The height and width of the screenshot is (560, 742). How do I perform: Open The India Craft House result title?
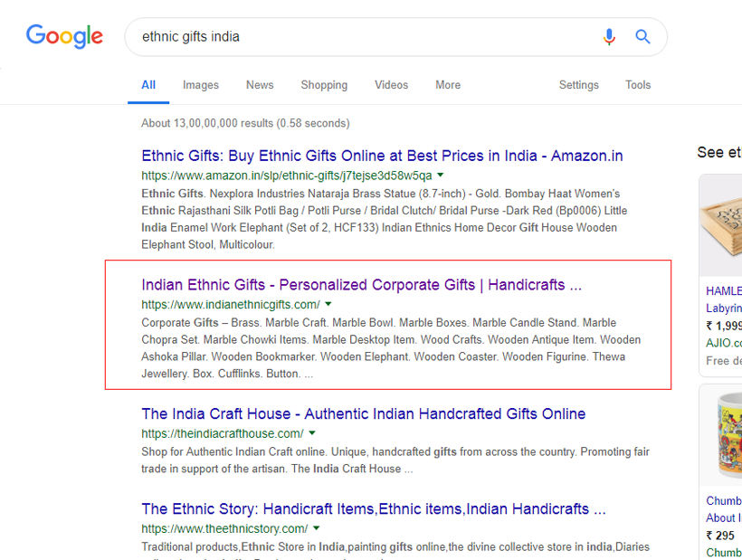pos(364,413)
